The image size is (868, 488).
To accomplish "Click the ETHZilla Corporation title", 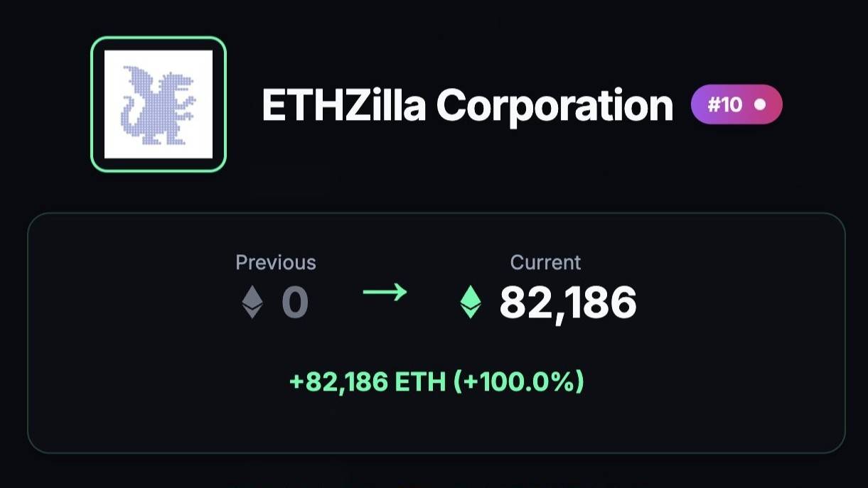I will tap(467, 106).
